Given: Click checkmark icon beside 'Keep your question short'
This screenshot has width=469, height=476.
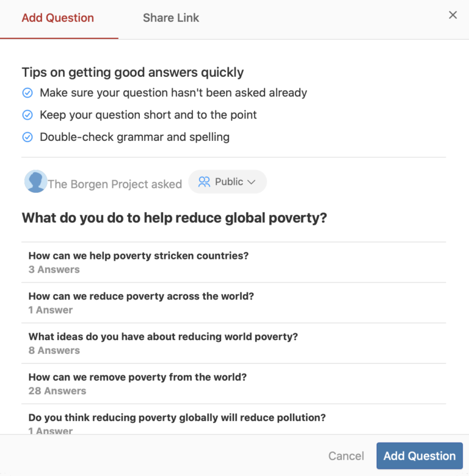Looking at the screenshot, I should tap(27, 115).
